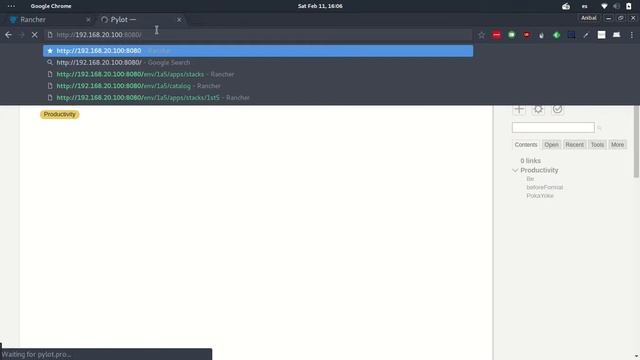
Task: Click the dark blue square extension icon
Action: click(x=571, y=35)
